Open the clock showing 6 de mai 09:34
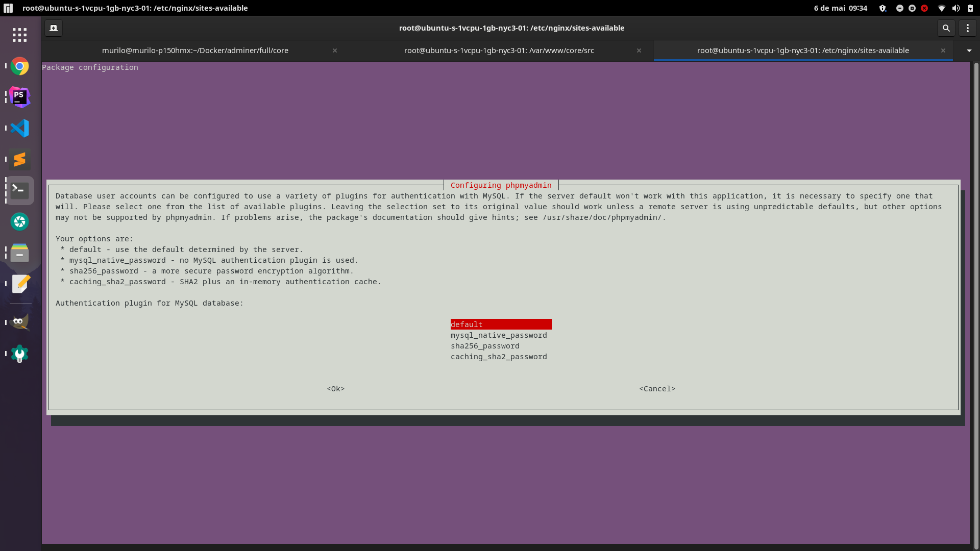This screenshot has width=980, height=551. pos(840,8)
